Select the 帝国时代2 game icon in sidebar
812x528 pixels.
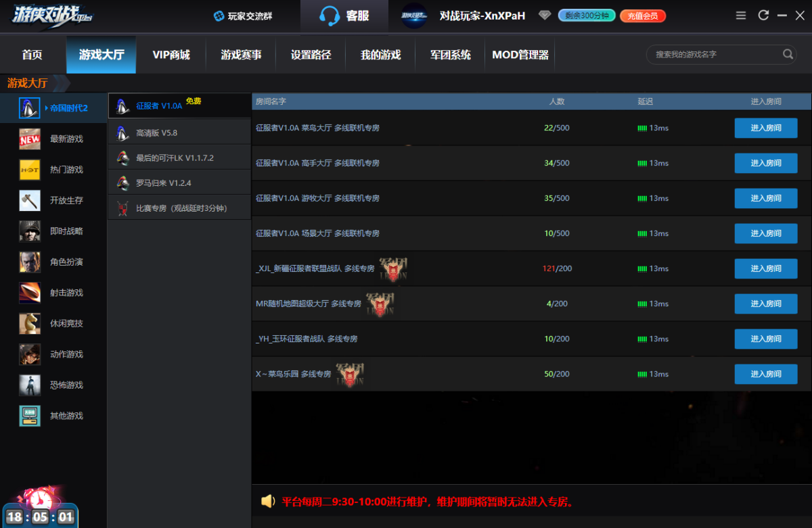[x=28, y=107]
